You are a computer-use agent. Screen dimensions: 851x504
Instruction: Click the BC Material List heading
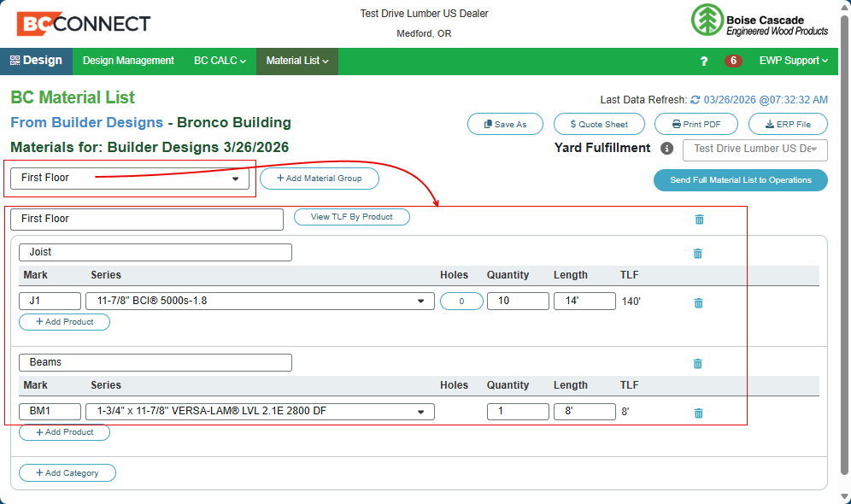[73, 97]
